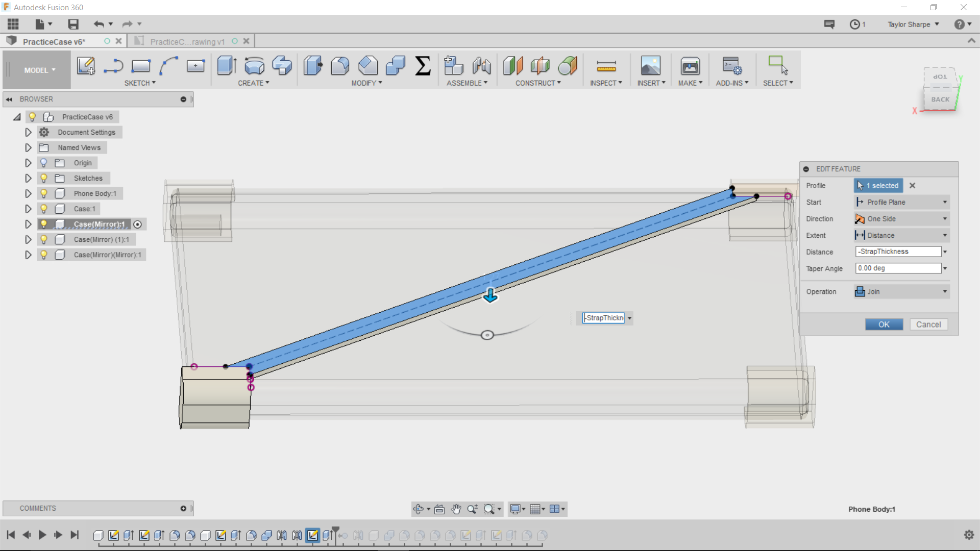This screenshot has width=980, height=551.
Task: Open the MODIFY menu
Action: tap(366, 83)
